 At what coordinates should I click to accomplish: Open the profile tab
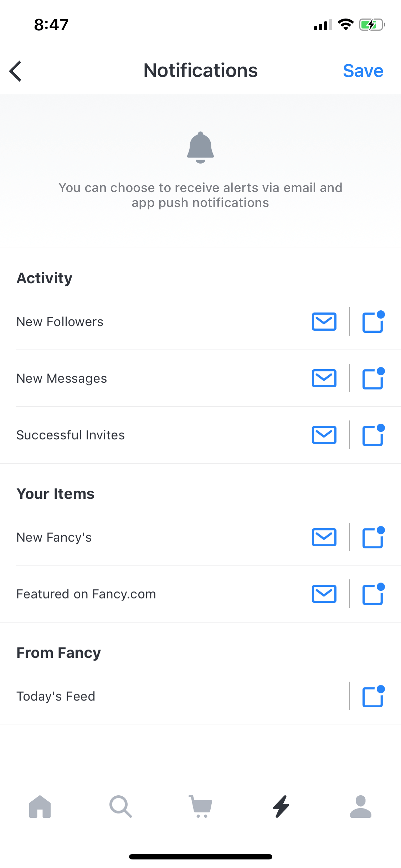[x=361, y=806]
